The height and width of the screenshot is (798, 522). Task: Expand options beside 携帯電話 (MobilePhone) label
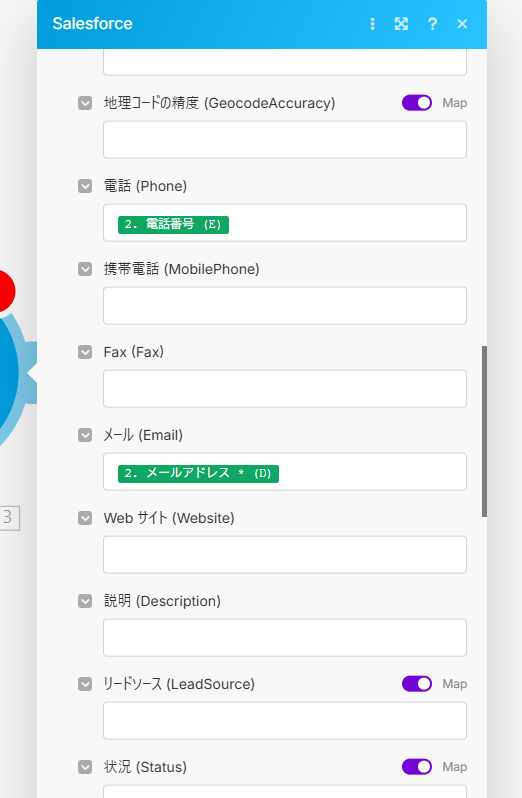point(85,269)
